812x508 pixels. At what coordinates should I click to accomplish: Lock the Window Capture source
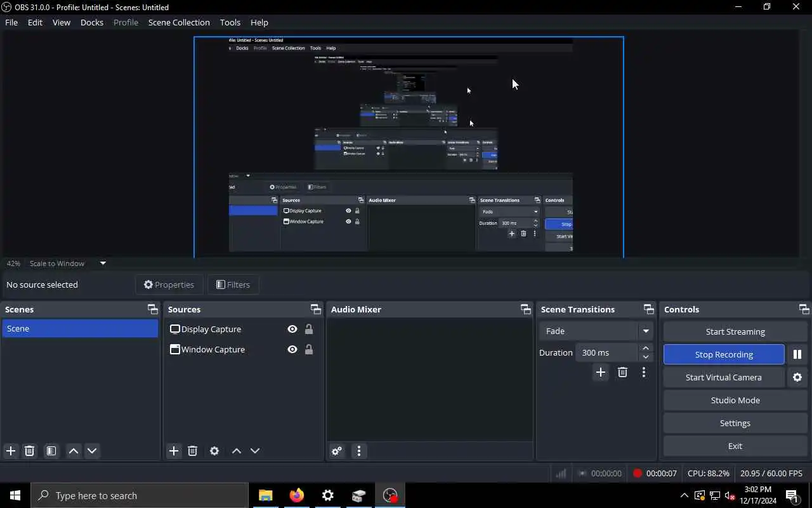pos(309,349)
